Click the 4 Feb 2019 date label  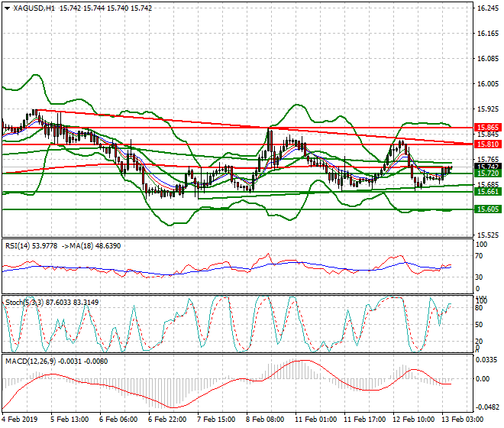(20, 420)
